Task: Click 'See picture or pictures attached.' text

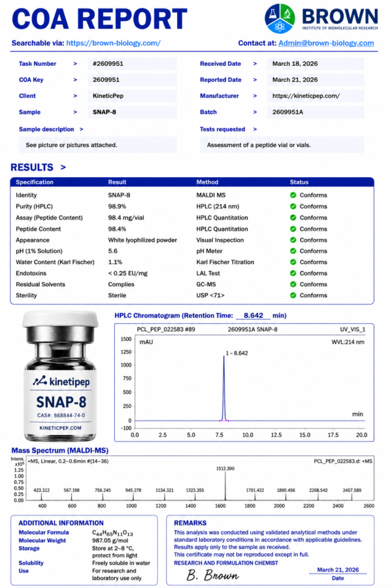Action: tap(71, 145)
